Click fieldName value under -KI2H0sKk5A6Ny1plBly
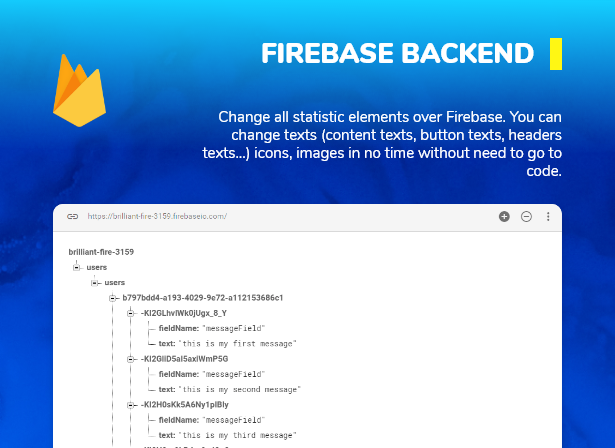Image resolution: width=615 pixels, height=448 pixels. pyautogui.click(x=234, y=421)
